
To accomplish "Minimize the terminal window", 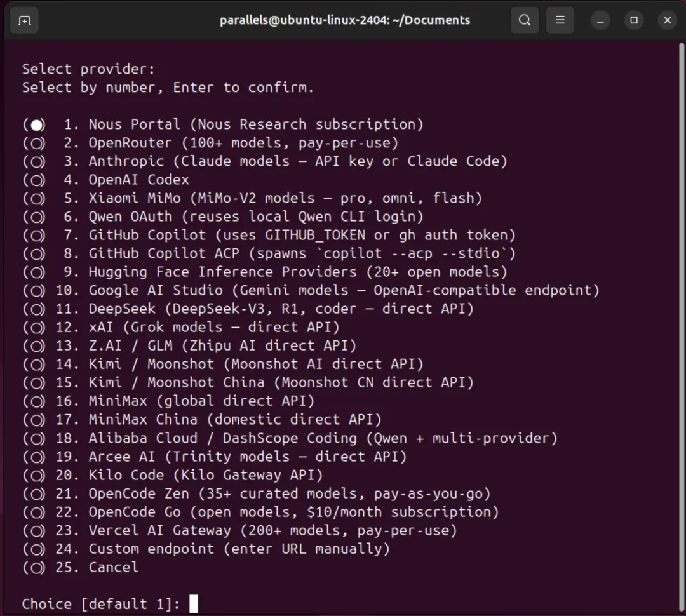I will tap(600, 20).
